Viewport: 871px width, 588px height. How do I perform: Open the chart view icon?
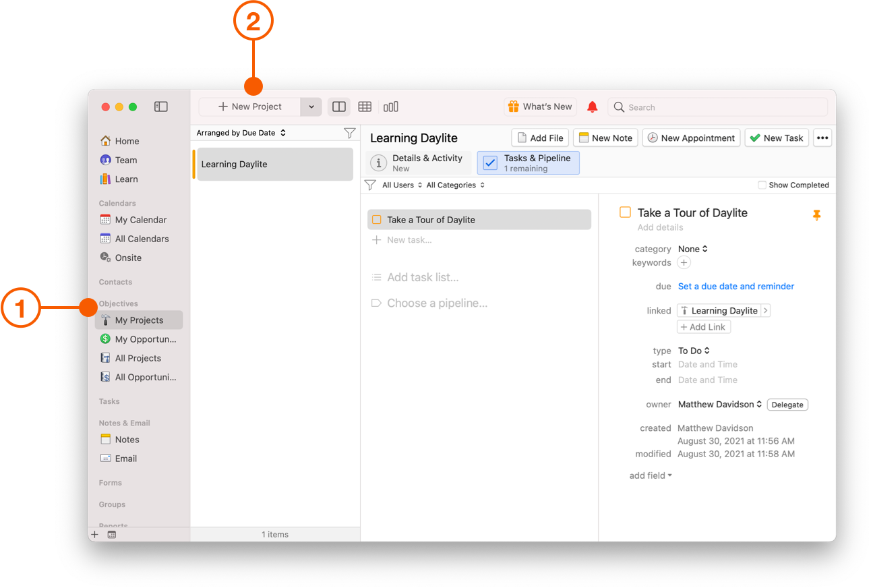(x=391, y=107)
